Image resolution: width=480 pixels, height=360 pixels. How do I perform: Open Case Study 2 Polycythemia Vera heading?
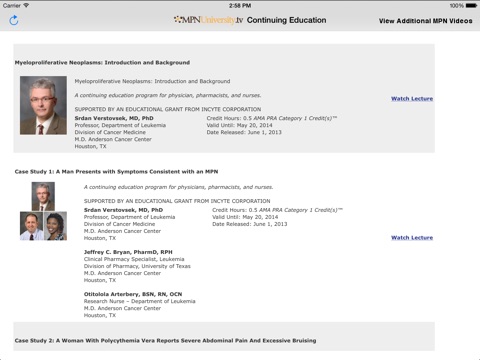click(x=165, y=341)
